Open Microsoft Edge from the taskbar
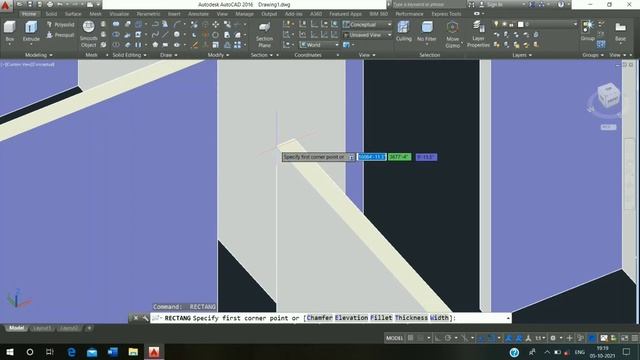Image resolution: width=640 pixels, height=360 pixels. (x=71, y=352)
